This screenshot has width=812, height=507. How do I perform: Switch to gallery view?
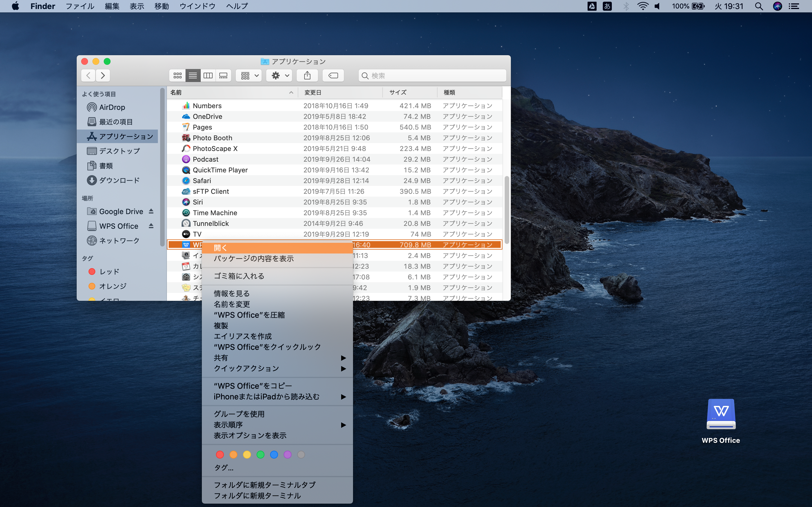click(223, 75)
